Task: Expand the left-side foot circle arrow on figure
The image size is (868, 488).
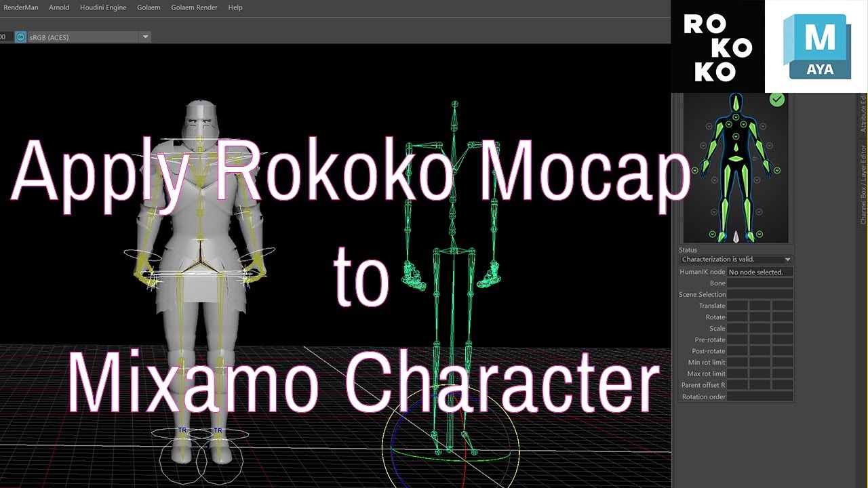Action: [713, 234]
